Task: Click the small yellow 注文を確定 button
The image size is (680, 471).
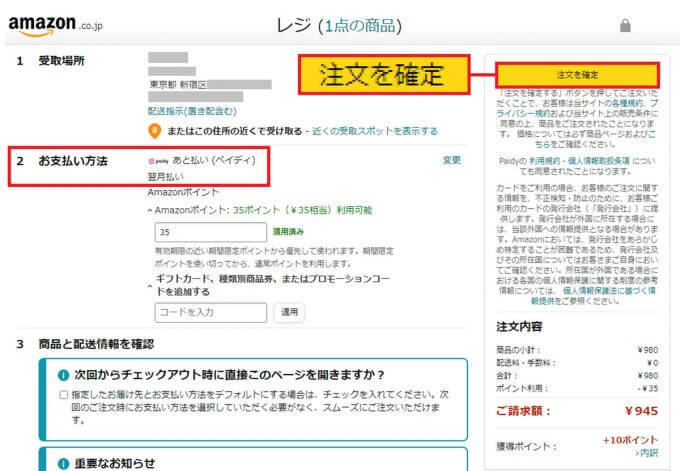Action: [577, 75]
